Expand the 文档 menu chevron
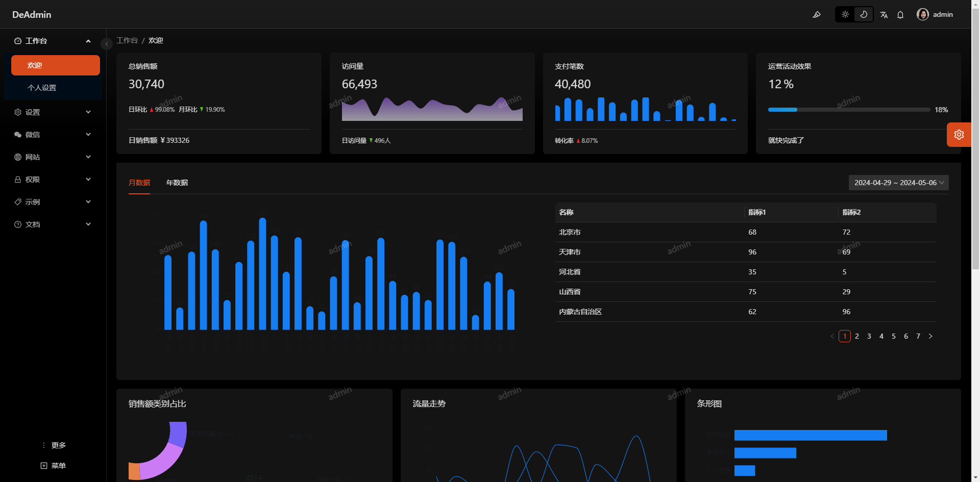980x482 pixels. [x=88, y=224]
